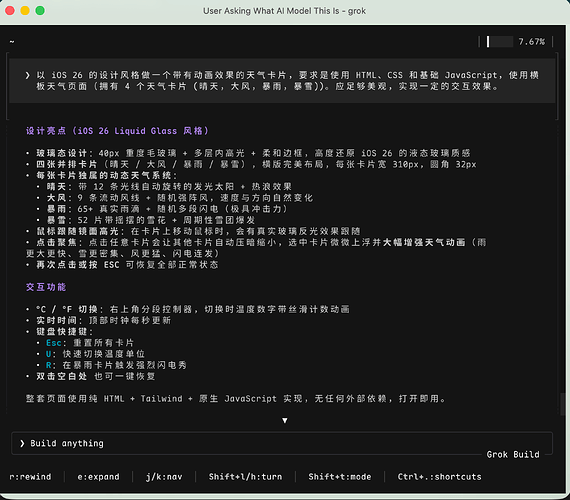Click the Grok Build label
Viewport: 570px width, 500px height.
click(x=513, y=455)
